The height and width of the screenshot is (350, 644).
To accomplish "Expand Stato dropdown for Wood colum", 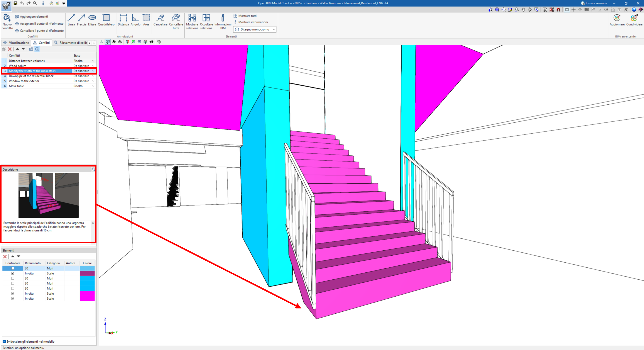I will click(x=93, y=66).
